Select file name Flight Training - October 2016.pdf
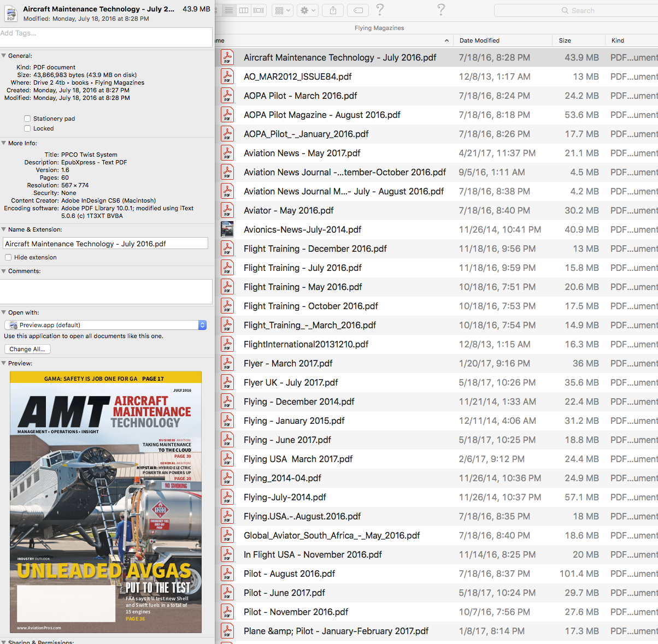Image resolution: width=658 pixels, height=644 pixels. click(311, 306)
